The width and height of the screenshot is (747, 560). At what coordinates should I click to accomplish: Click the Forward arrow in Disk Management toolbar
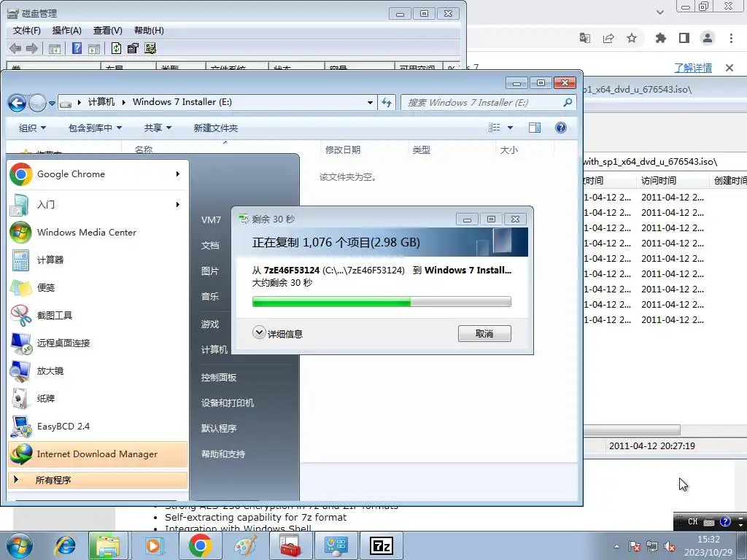[x=32, y=48]
